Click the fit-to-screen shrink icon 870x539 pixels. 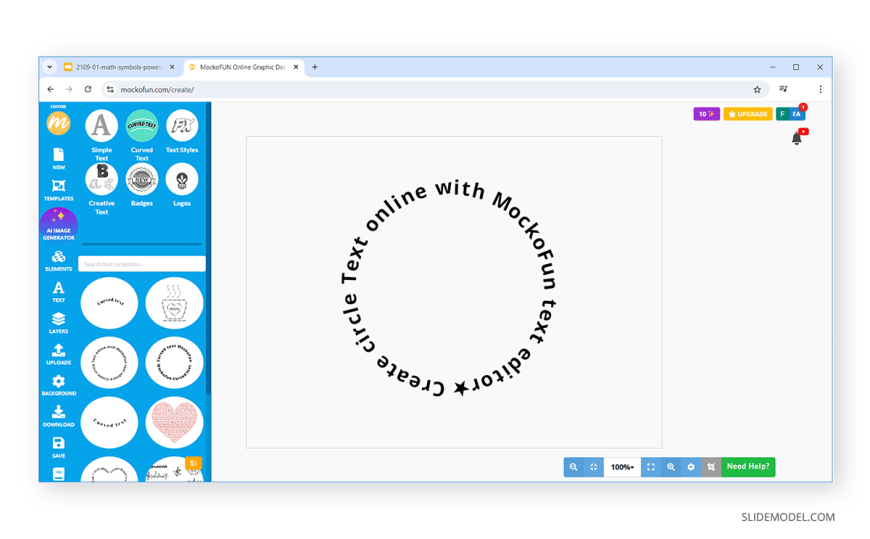point(594,467)
